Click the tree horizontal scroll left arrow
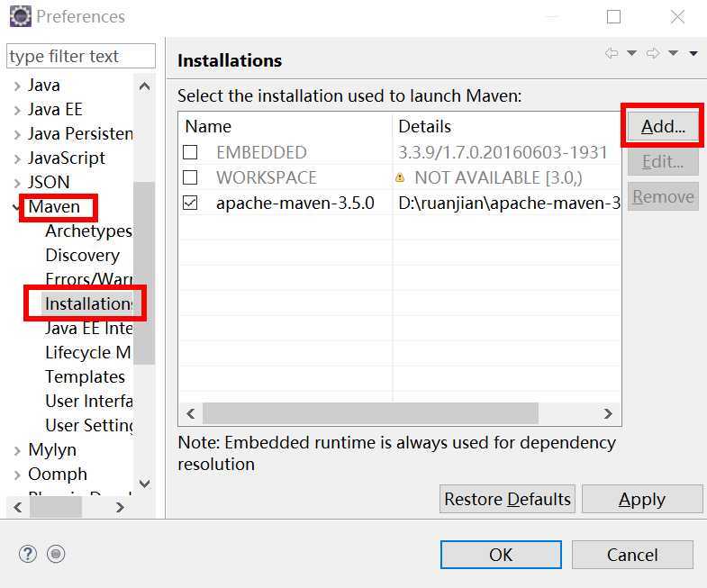Screen dimensions: 707x588 click(x=18, y=507)
